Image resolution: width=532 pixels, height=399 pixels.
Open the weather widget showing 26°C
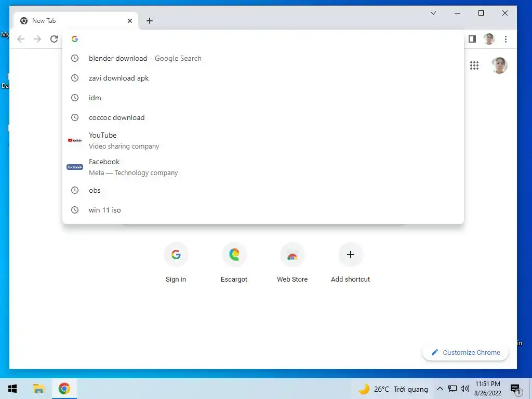pyautogui.click(x=394, y=389)
